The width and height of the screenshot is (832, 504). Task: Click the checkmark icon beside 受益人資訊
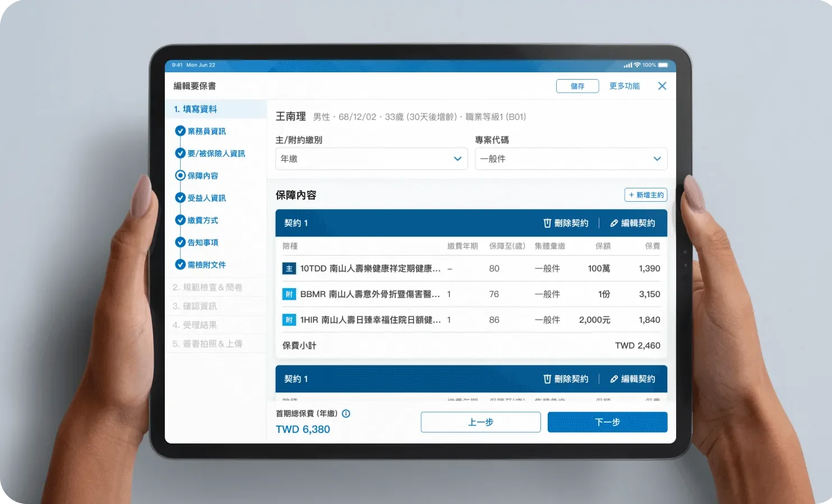click(x=181, y=198)
